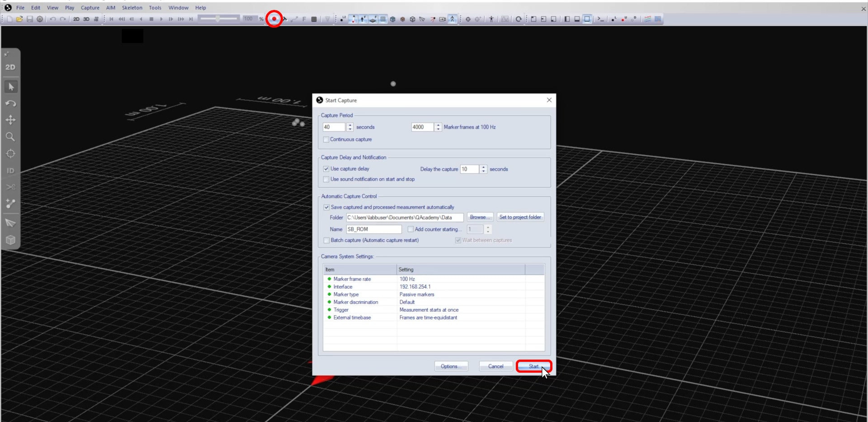Select the cut trajectory scissors tool
Image resolution: width=868 pixels, height=422 pixels.
(x=10, y=187)
